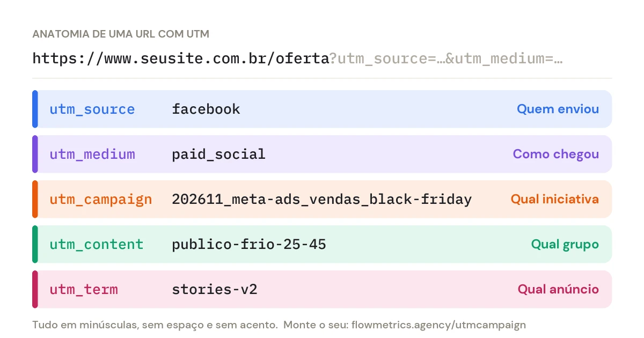The image size is (644, 338).
Task: Click the utm_content parameter label
Action: click(x=97, y=245)
